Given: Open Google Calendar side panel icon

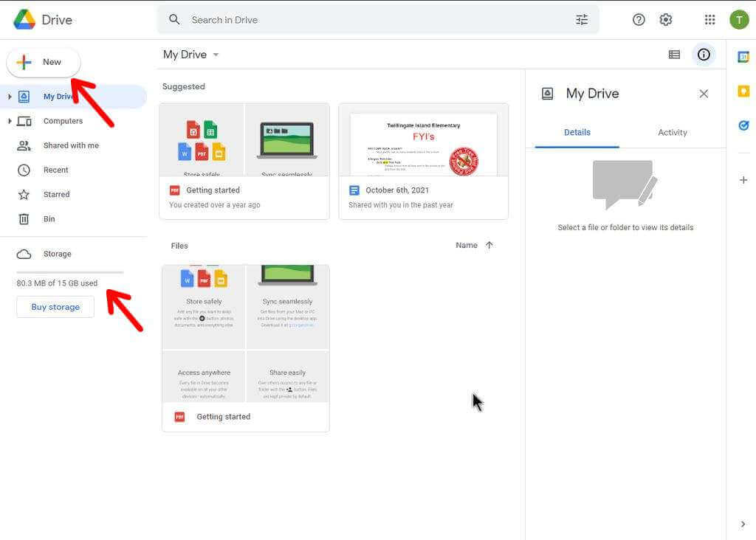Looking at the screenshot, I should click(x=743, y=57).
